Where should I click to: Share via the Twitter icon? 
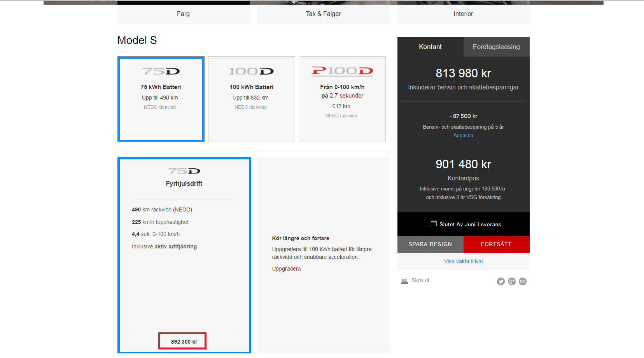click(501, 281)
